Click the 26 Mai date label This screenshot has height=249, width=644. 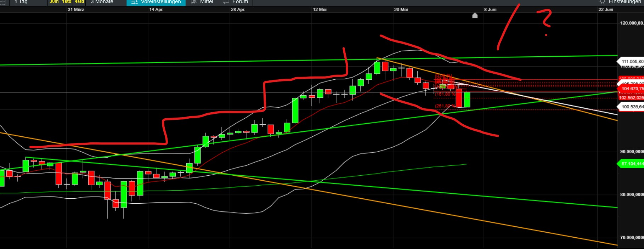point(401,10)
